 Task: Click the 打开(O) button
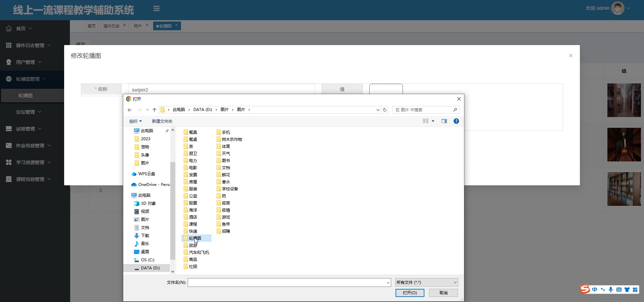click(410, 293)
